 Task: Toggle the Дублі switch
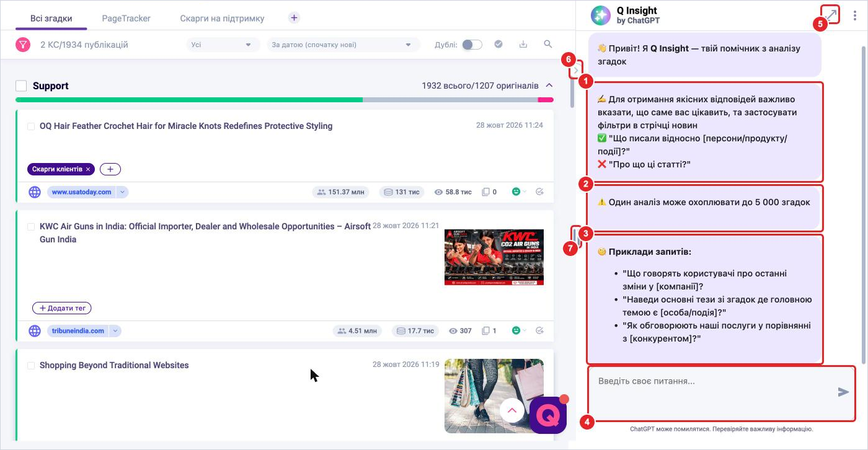point(472,45)
